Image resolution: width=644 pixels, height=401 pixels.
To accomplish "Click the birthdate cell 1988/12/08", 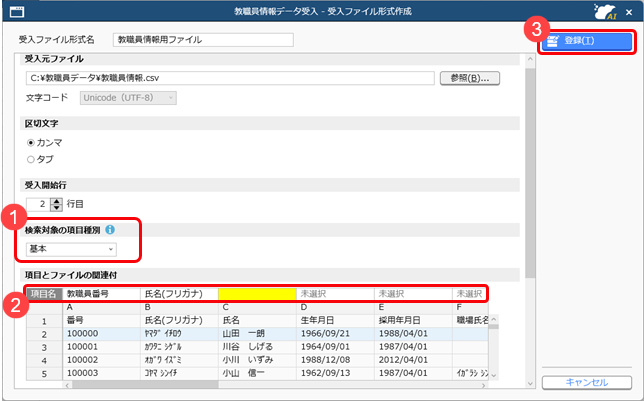I will pyautogui.click(x=335, y=360).
